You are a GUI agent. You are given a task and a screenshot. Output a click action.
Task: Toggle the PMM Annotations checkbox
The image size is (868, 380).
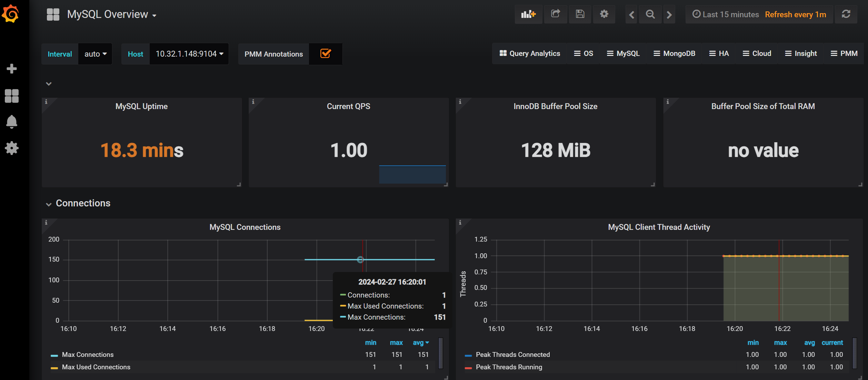tap(326, 53)
